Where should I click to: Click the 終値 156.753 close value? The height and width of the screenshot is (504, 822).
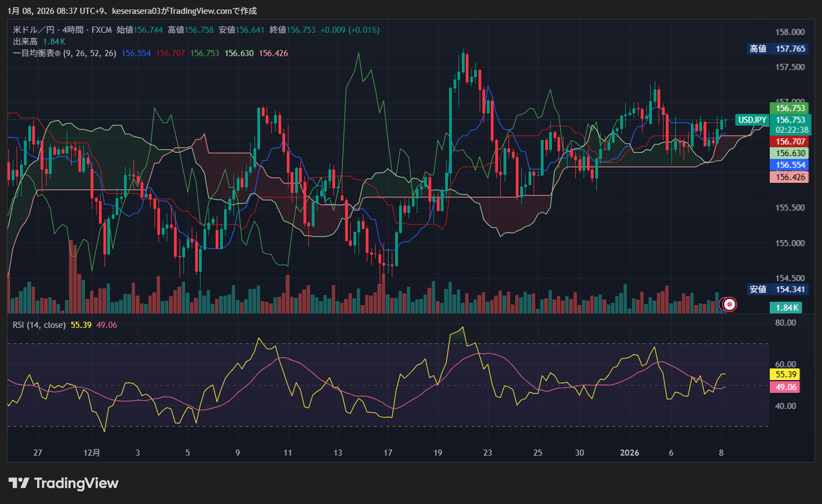[292, 30]
